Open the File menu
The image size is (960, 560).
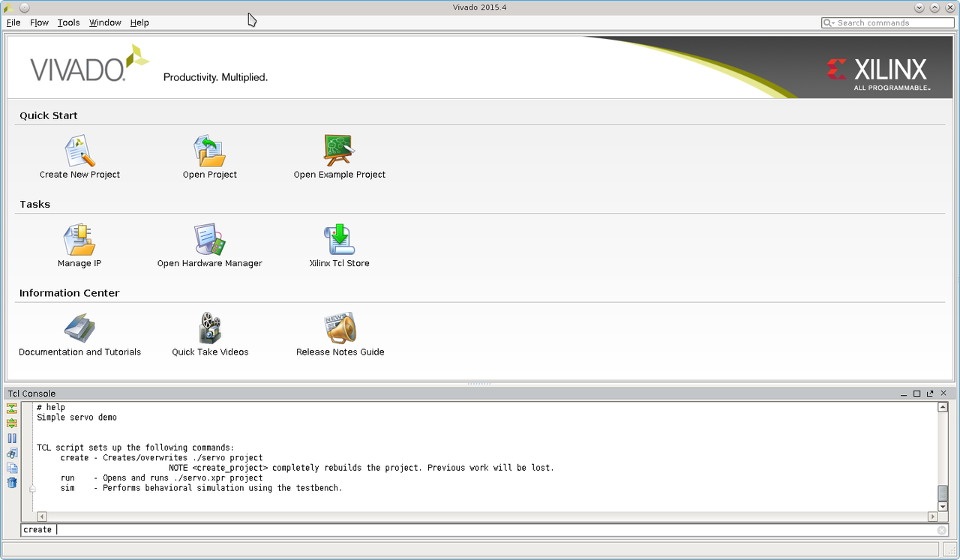coord(13,22)
